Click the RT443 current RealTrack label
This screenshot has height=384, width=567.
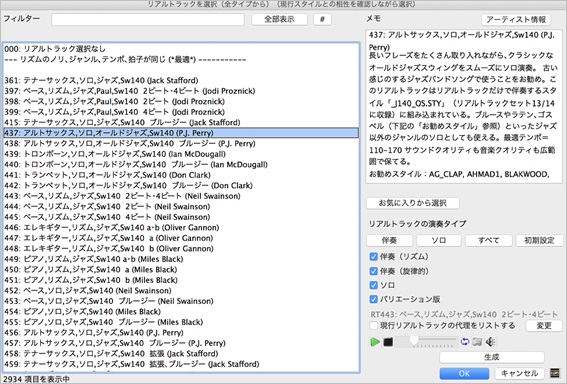click(464, 314)
